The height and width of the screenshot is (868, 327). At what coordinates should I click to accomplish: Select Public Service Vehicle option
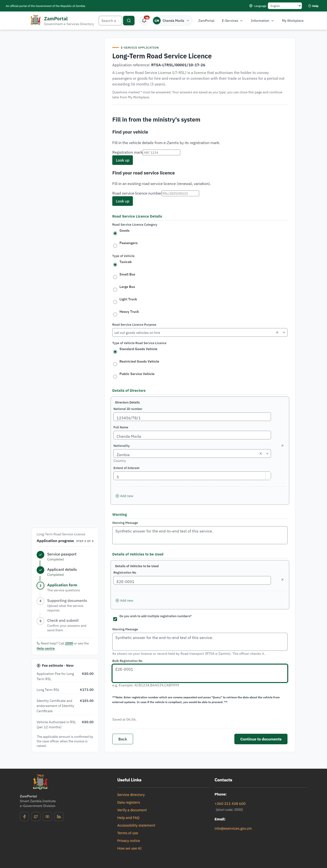pos(115,377)
